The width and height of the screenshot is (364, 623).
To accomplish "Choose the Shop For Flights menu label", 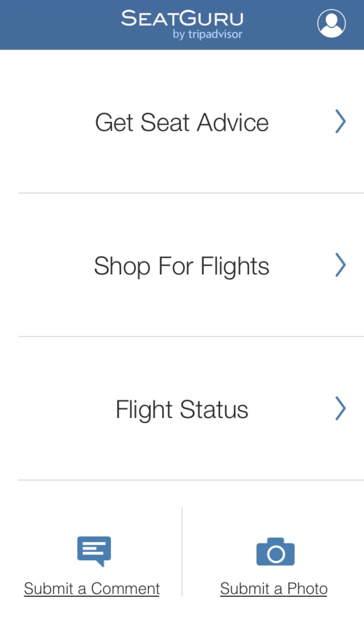I will (x=182, y=266).
